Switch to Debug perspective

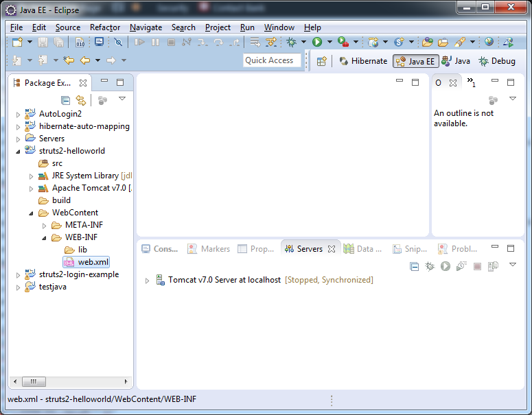(x=497, y=61)
